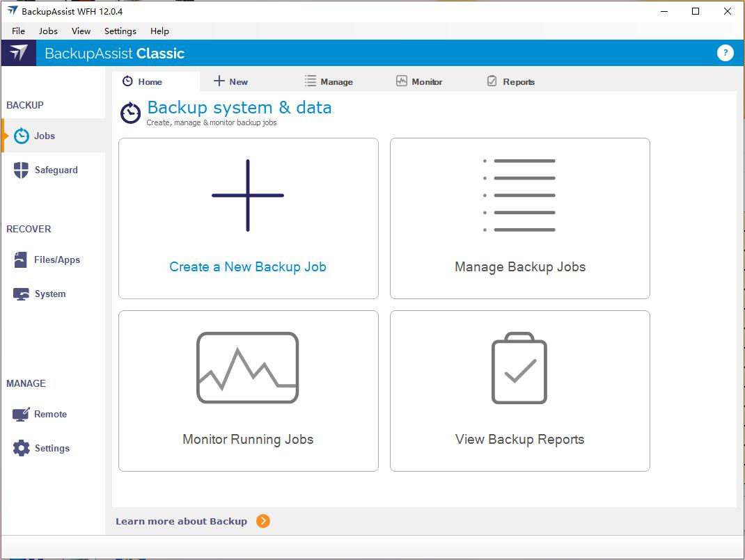
Task: Switch to the Manage tab
Action: pos(329,81)
